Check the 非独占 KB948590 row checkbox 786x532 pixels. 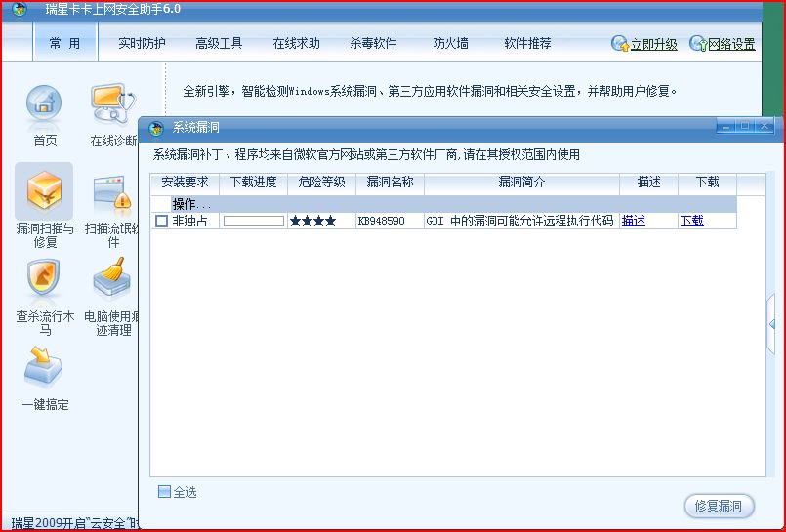tap(161, 221)
